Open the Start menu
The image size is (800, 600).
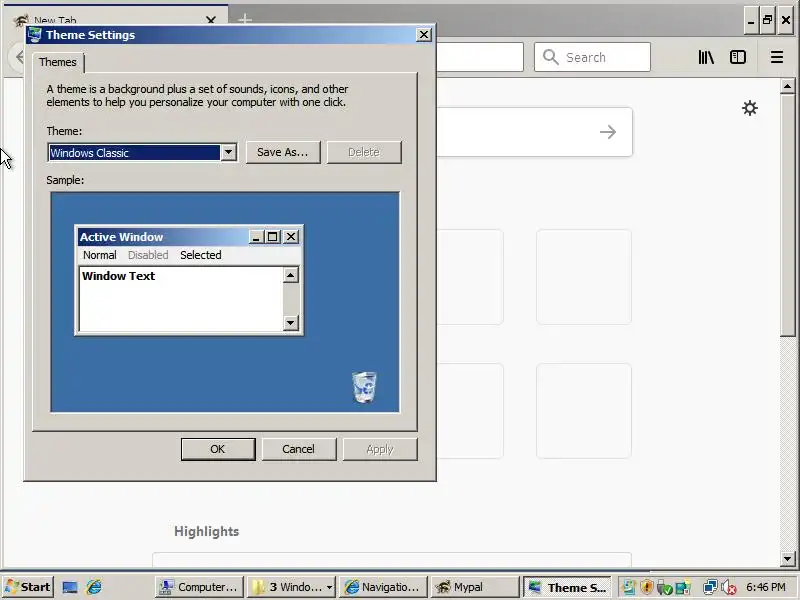tap(28, 587)
